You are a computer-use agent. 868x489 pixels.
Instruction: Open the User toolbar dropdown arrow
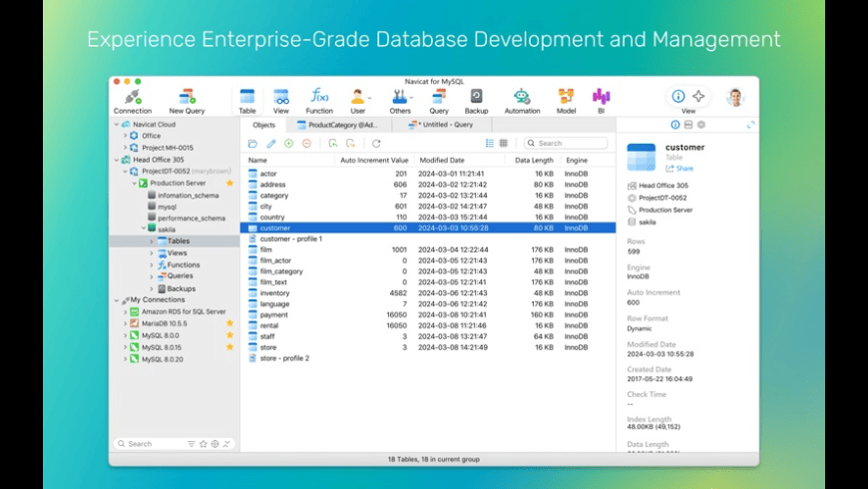tap(369, 98)
